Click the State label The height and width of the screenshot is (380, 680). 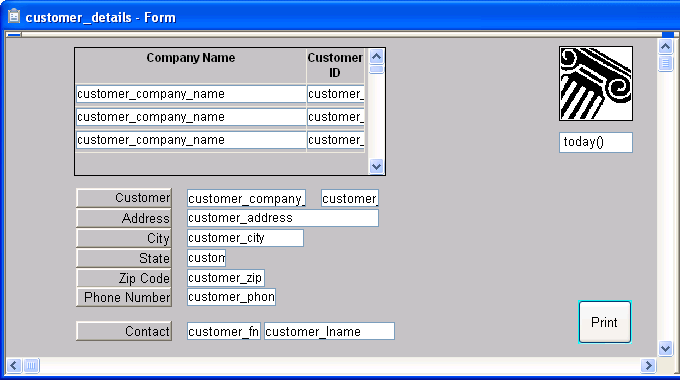124,258
